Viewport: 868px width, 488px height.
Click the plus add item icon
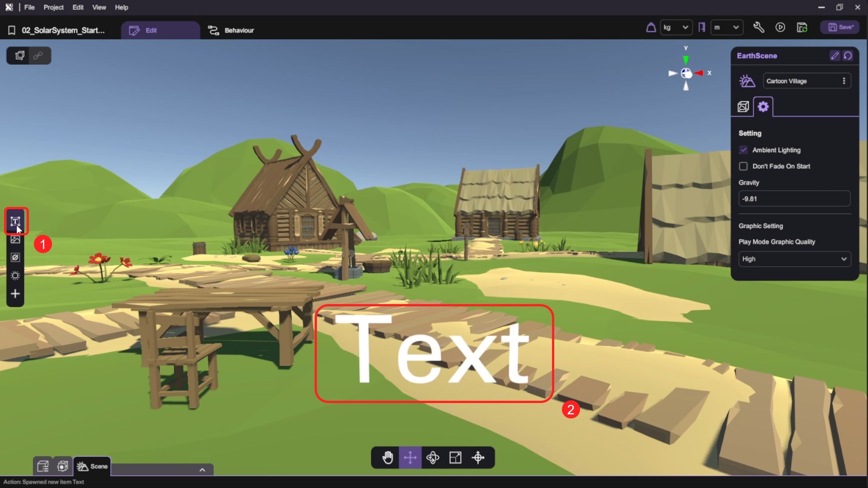[x=15, y=294]
